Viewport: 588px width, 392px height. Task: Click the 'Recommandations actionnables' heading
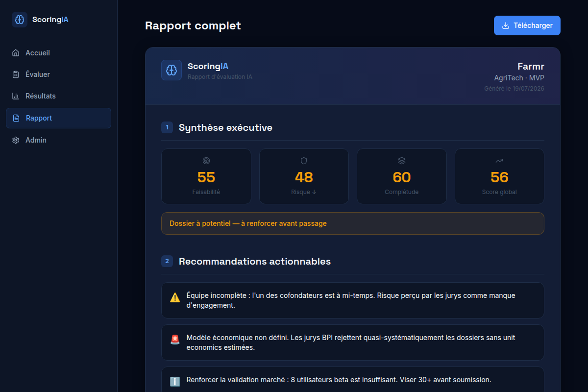point(255,261)
